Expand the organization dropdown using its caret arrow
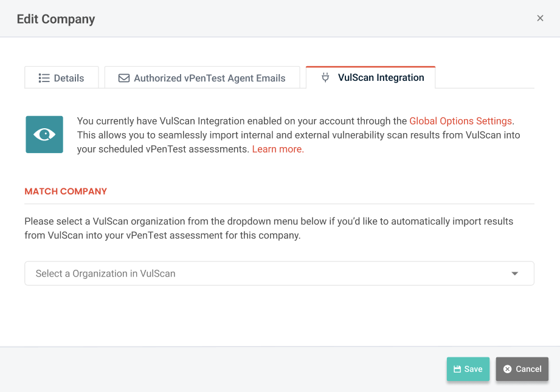 point(515,273)
